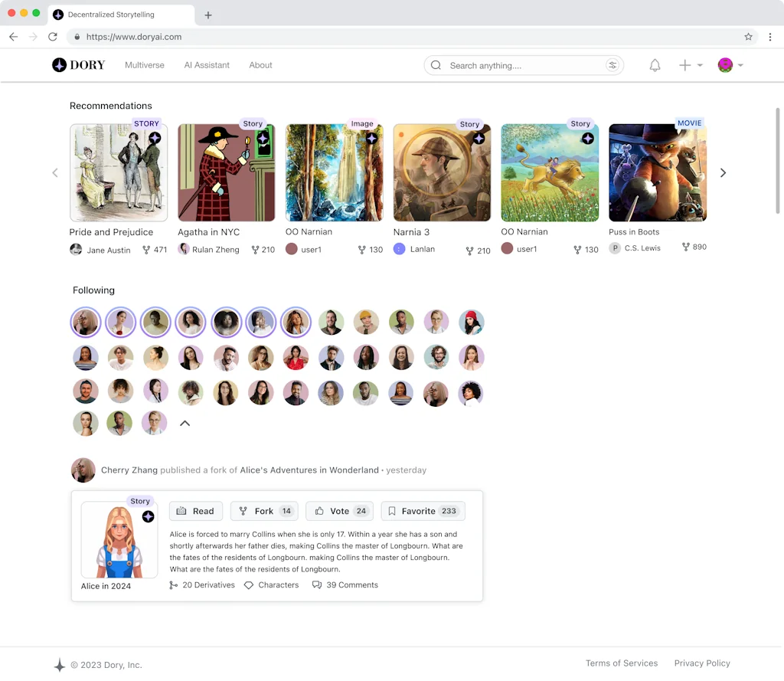Click C.S. Lewis avatar with P

(x=615, y=247)
